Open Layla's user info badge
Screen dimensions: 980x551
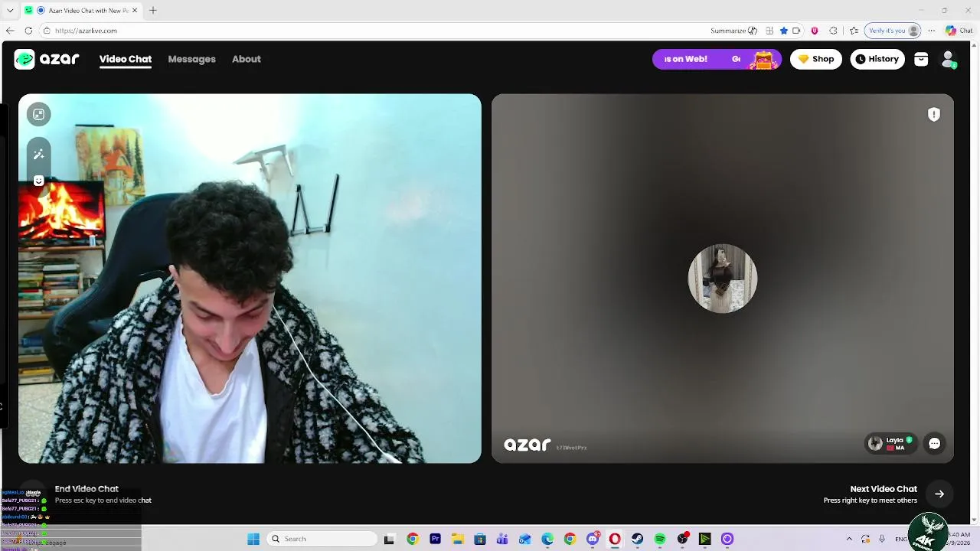pos(891,443)
